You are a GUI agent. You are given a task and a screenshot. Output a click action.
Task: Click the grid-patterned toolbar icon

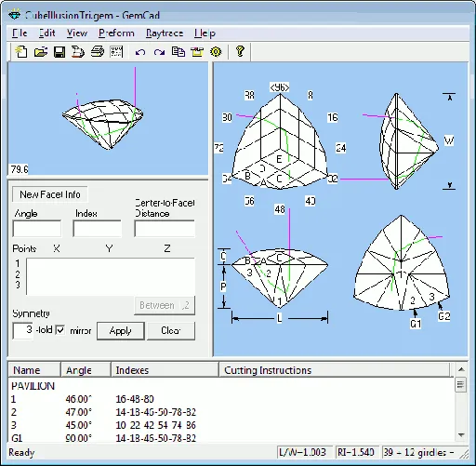[x=116, y=51]
